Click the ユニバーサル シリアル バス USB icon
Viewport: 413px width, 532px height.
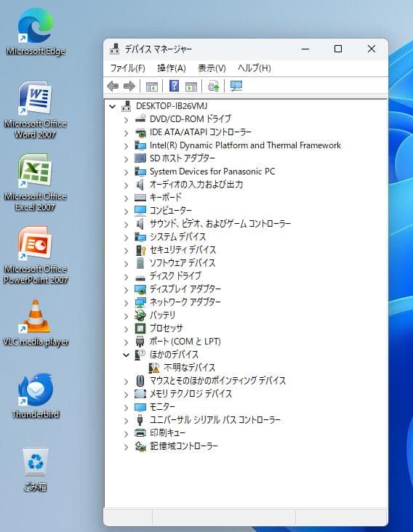(x=140, y=420)
